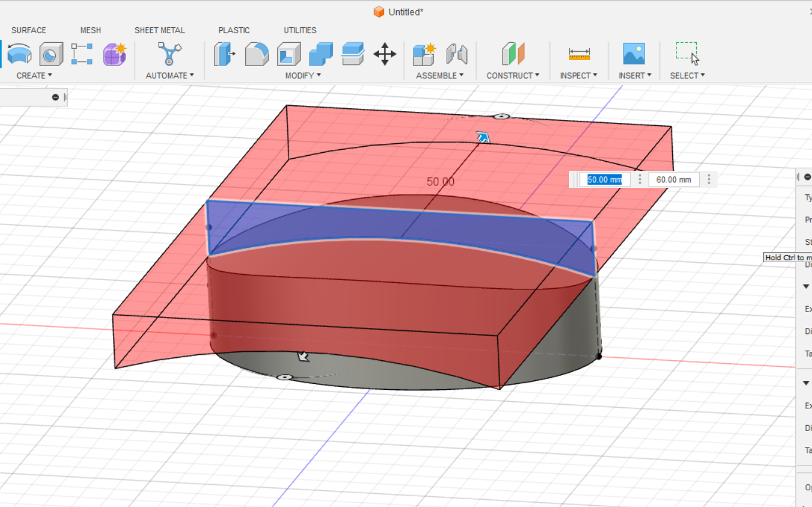Click the Untitled* document title

click(406, 12)
